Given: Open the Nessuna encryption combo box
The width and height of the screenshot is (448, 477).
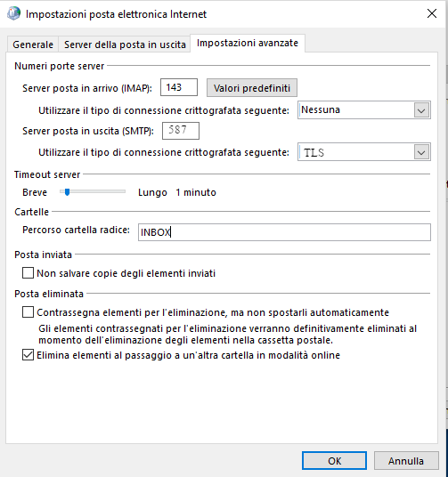Looking at the screenshot, I should 364,109.
